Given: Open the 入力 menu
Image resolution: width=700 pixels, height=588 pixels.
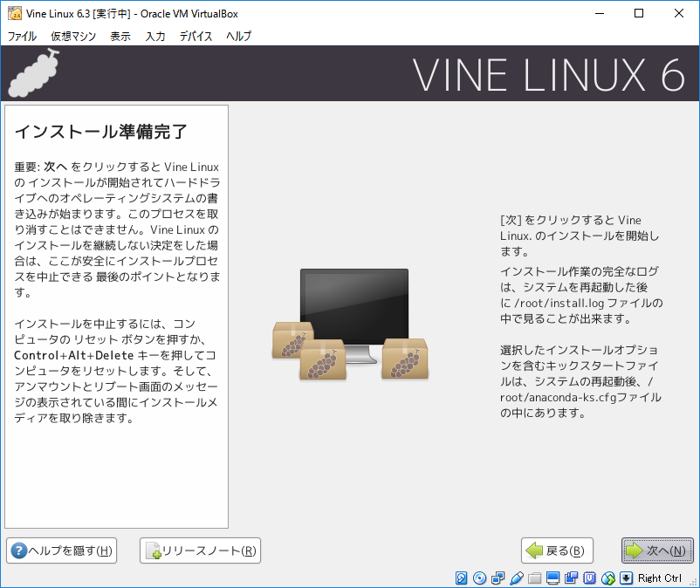Looking at the screenshot, I should [x=155, y=37].
